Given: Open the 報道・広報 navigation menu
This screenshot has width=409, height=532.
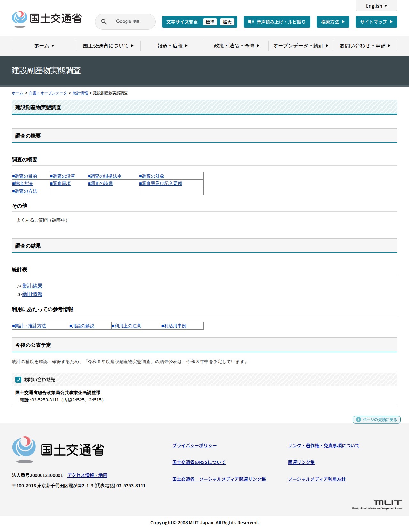Looking at the screenshot, I should click(x=173, y=46).
